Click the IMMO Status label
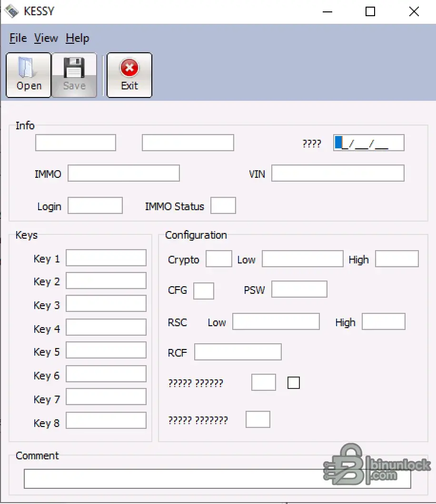Viewport: 436px width, 504px height. pyautogui.click(x=174, y=206)
